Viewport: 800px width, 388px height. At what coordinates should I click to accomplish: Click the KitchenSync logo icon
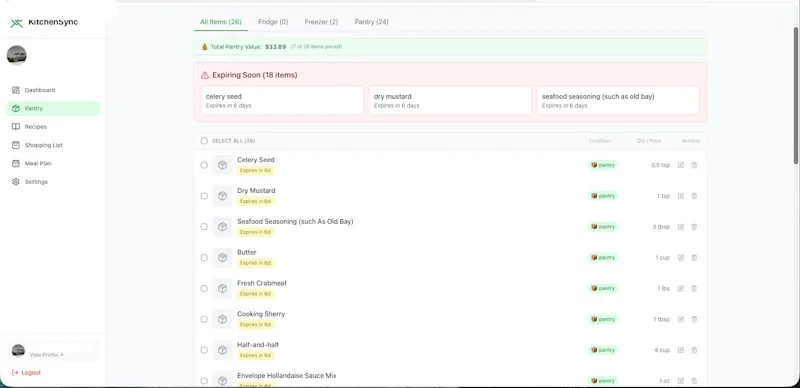click(17, 22)
